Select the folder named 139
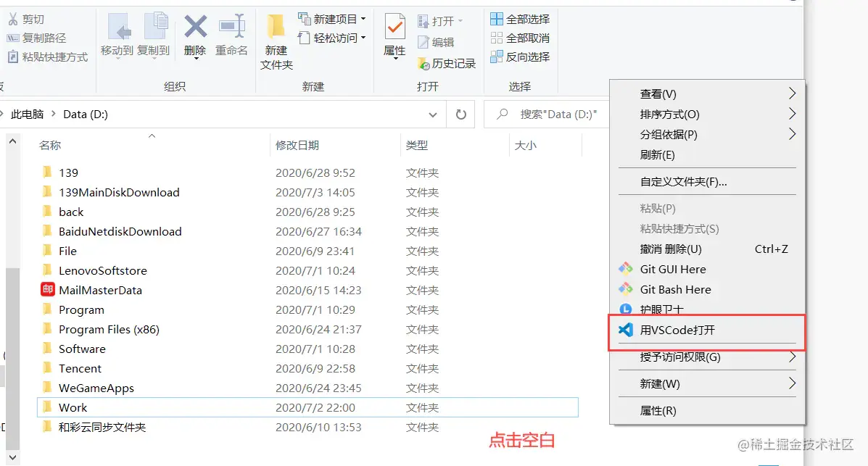Viewport: 868px width, 466px height. (x=69, y=172)
